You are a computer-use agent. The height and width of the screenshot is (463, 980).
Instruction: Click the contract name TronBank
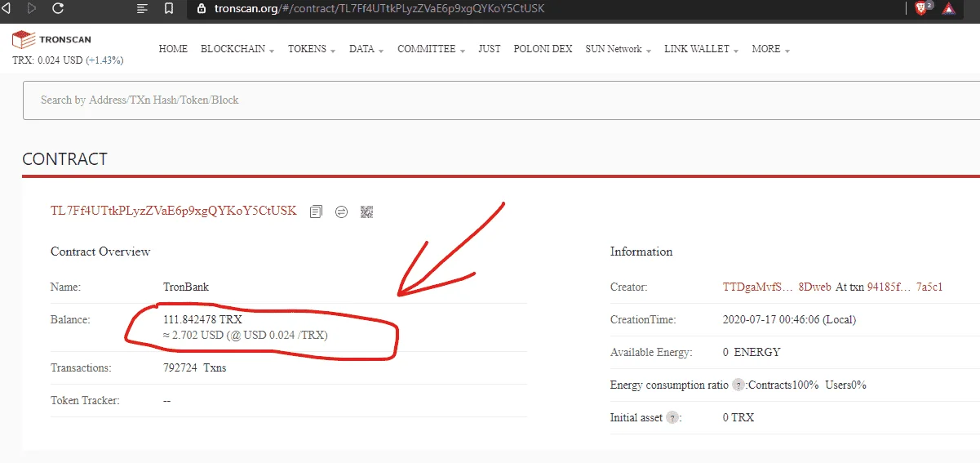coord(186,287)
